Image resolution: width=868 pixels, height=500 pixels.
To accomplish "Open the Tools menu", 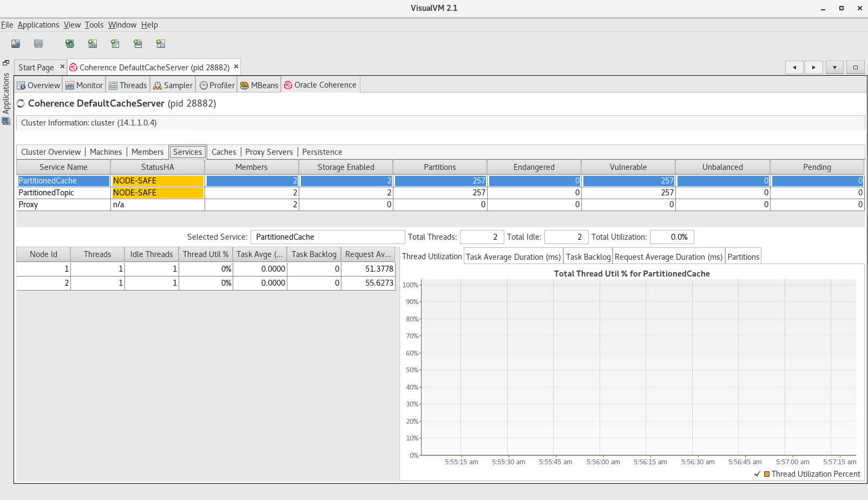I will (94, 25).
